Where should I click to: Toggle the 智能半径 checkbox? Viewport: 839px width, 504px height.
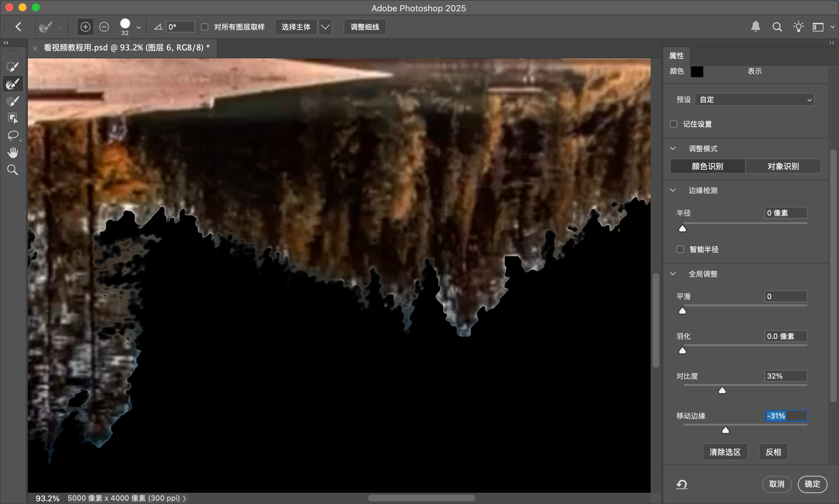tap(680, 249)
